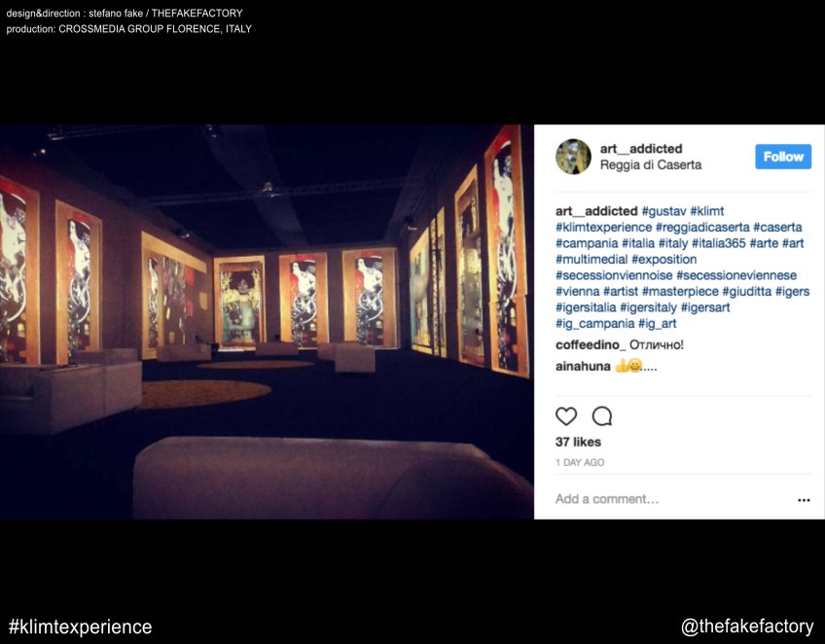The height and width of the screenshot is (644, 825).
Task: Open the 1 DAY AGO timestamp
Action: click(x=580, y=462)
